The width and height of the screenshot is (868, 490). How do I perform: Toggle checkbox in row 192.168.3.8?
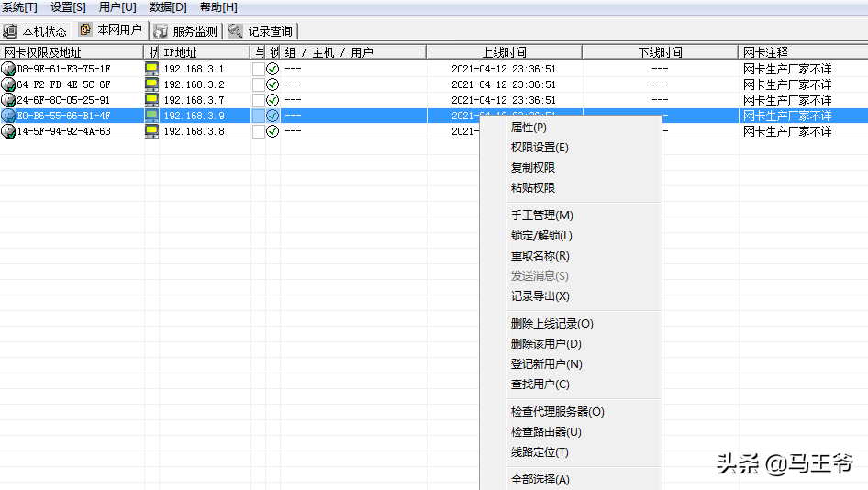point(258,131)
